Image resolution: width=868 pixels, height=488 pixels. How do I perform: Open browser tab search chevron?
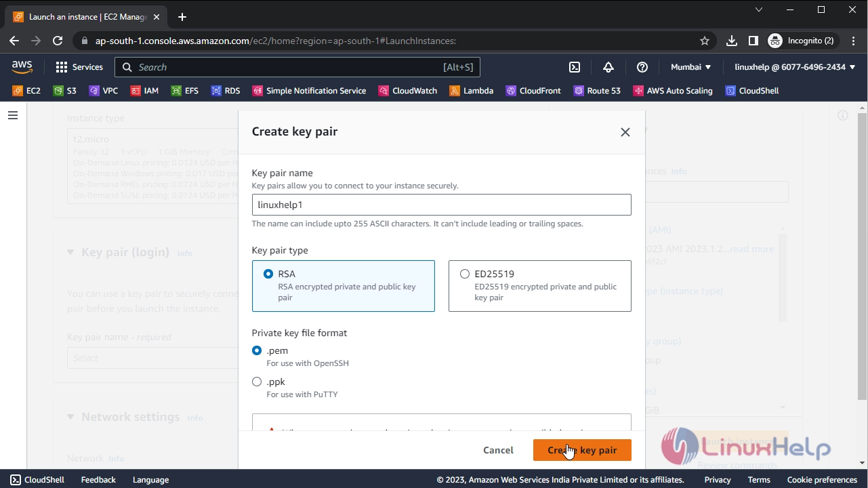coord(759,9)
